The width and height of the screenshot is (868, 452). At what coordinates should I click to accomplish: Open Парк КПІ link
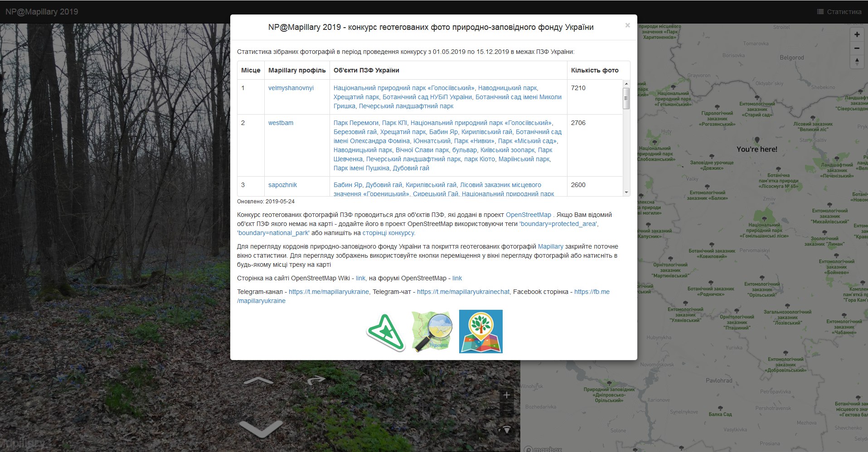pos(394,123)
